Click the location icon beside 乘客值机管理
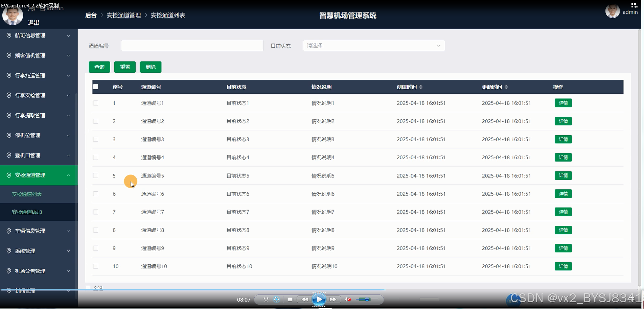 pyautogui.click(x=9, y=55)
